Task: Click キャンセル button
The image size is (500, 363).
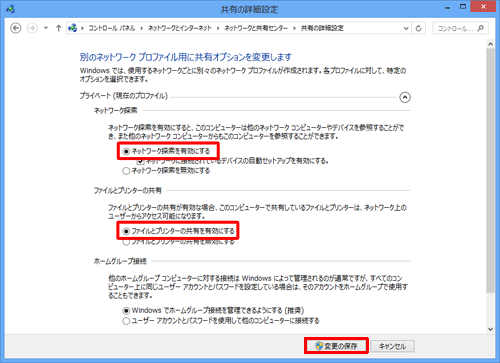Action: coord(393,346)
